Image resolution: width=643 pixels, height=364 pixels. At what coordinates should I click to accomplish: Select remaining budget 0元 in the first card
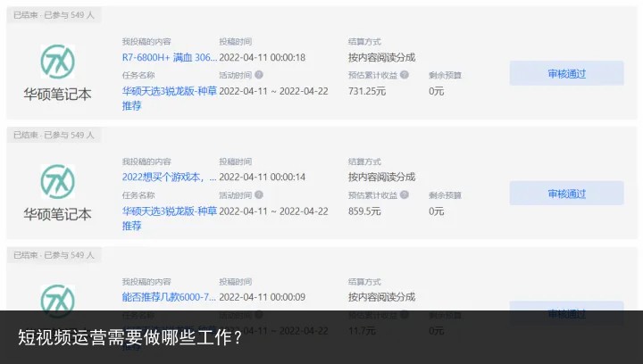(437, 91)
